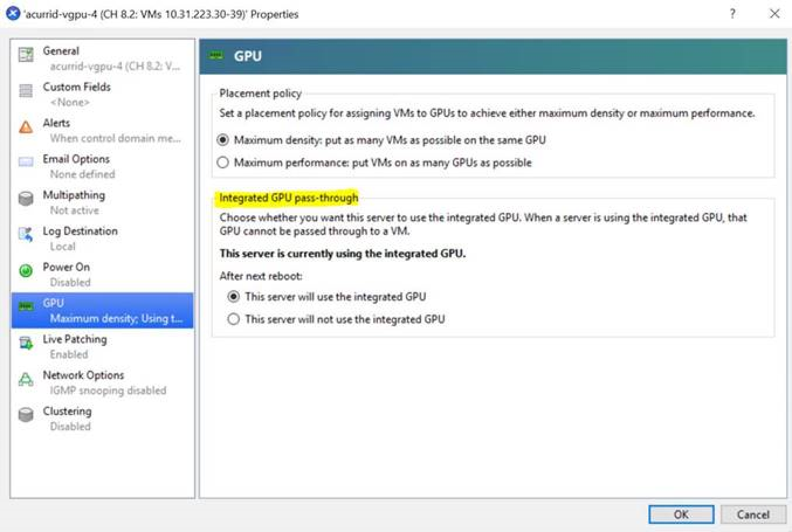
Task: Choose to not use the integrated GPU
Action: [x=233, y=319]
